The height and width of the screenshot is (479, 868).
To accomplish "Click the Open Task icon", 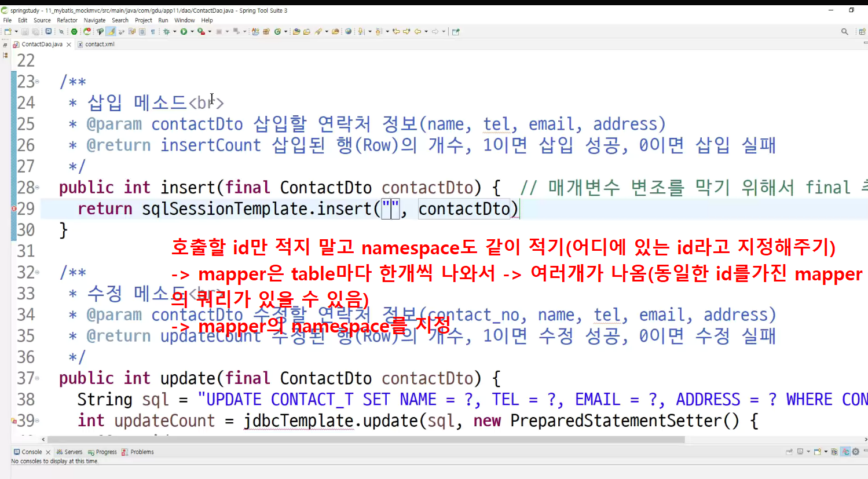I will pos(307,32).
